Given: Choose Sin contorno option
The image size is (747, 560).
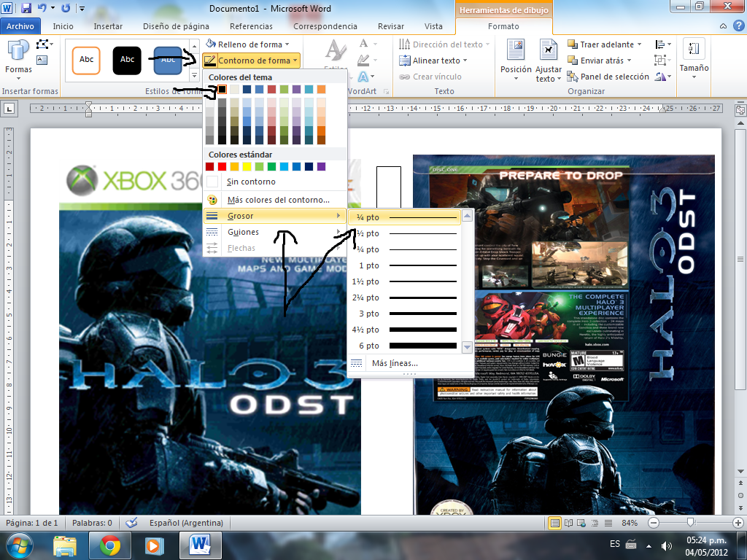Looking at the screenshot, I should coord(275,182).
